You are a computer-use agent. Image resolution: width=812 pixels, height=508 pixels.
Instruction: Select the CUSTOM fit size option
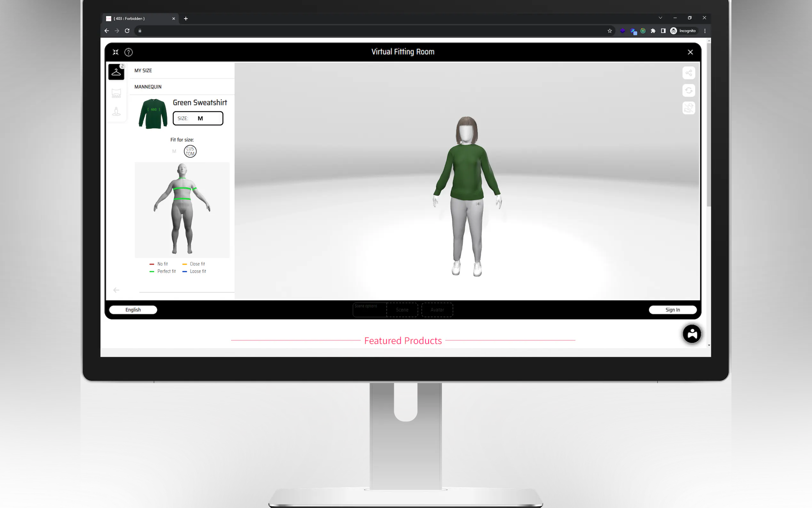190,151
